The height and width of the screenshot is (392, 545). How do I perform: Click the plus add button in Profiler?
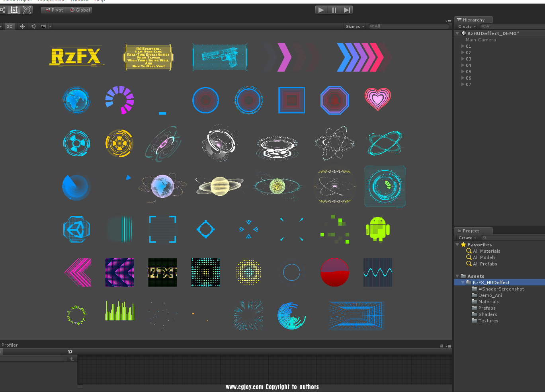coord(72,359)
